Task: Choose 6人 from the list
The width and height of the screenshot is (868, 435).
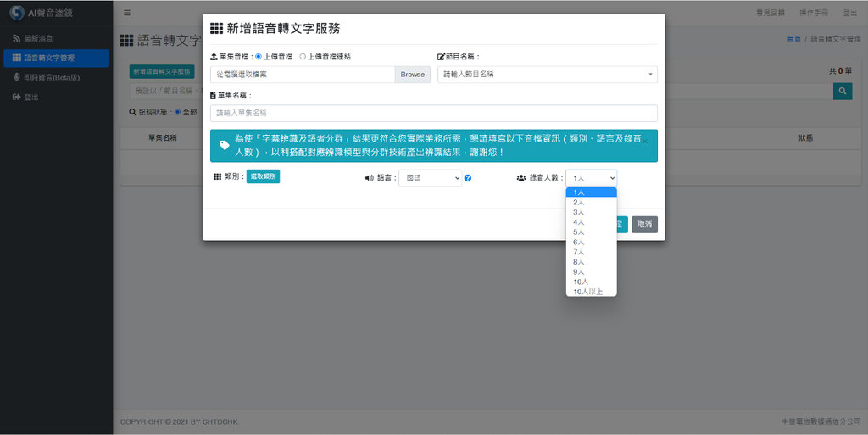Action: (591, 242)
